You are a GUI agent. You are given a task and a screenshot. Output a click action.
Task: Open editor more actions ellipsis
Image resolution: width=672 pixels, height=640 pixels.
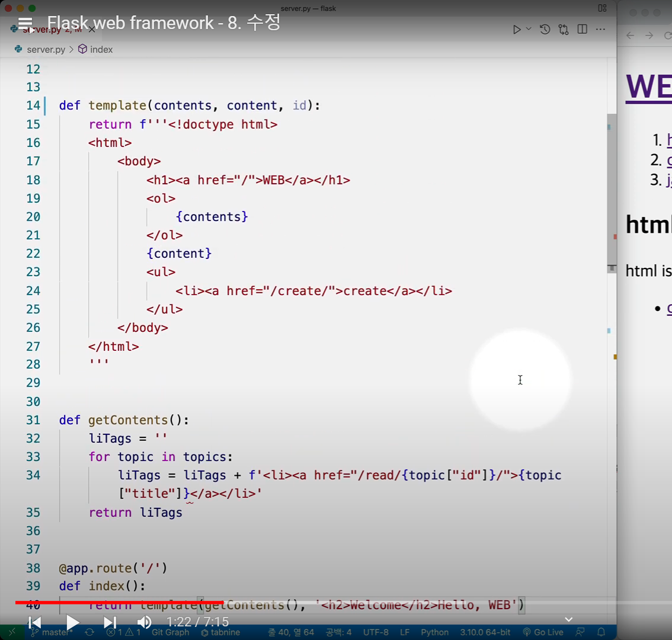(x=600, y=29)
